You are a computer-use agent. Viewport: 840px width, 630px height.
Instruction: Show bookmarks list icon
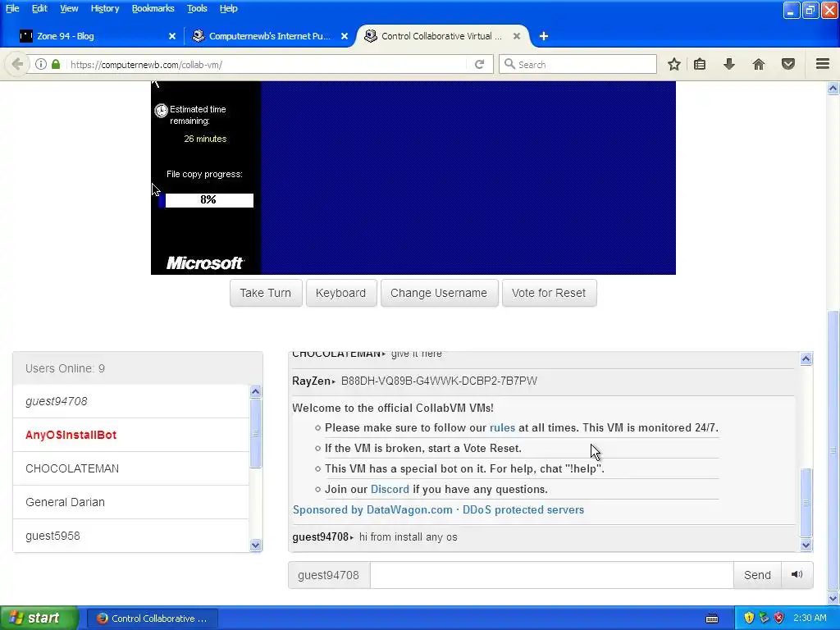(700, 64)
